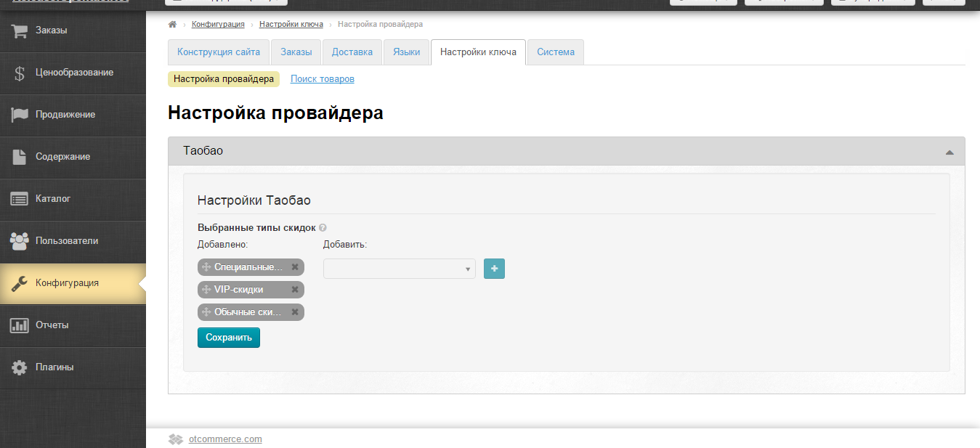Click Настройки ключа in the breadcrumb
The image size is (980, 448).
click(291, 25)
